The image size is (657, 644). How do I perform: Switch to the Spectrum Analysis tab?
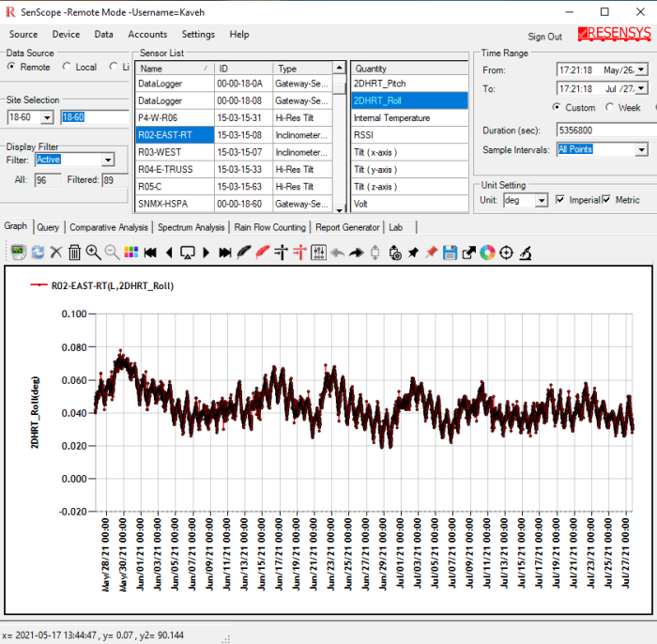[x=191, y=227]
